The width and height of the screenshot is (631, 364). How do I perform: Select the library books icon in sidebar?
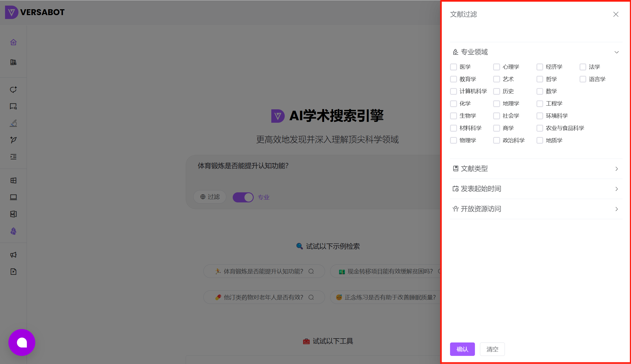[13, 62]
